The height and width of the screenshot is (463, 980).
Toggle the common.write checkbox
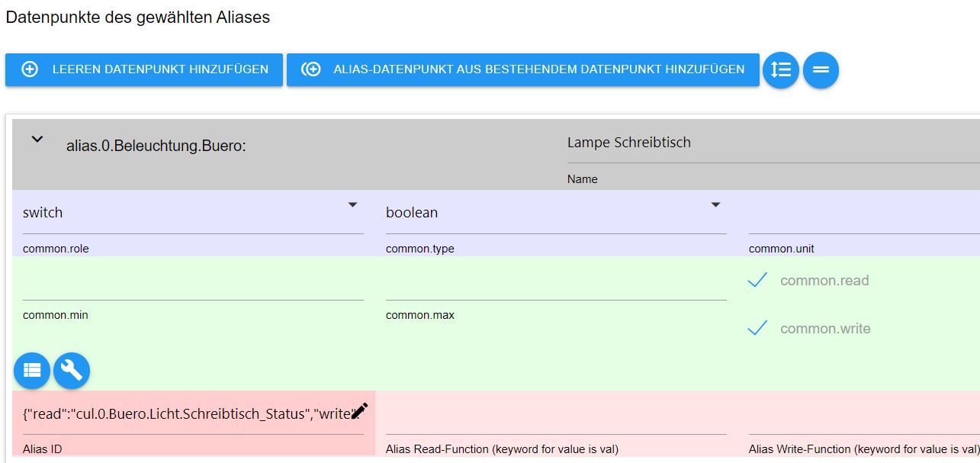(x=757, y=329)
